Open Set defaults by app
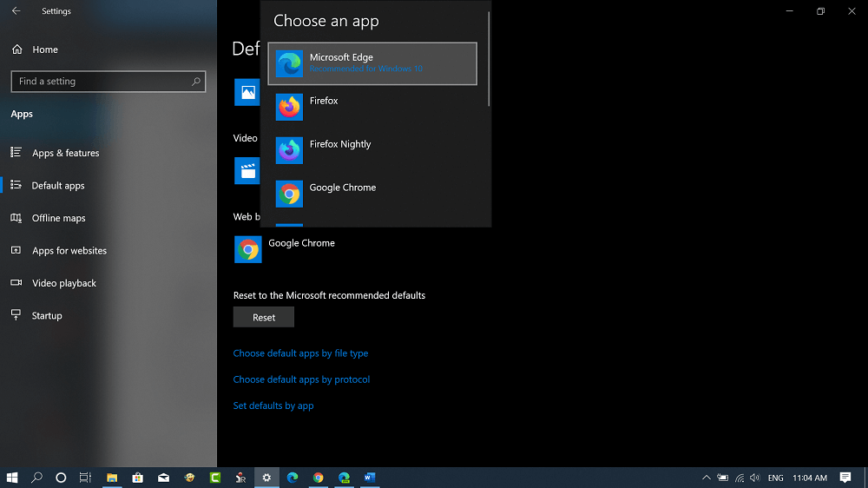868x488 pixels. 273,406
